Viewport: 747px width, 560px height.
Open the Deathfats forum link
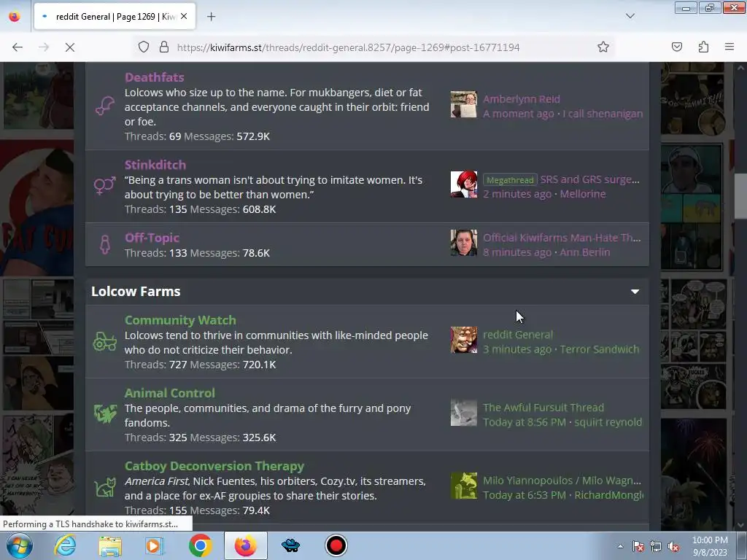pos(155,77)
